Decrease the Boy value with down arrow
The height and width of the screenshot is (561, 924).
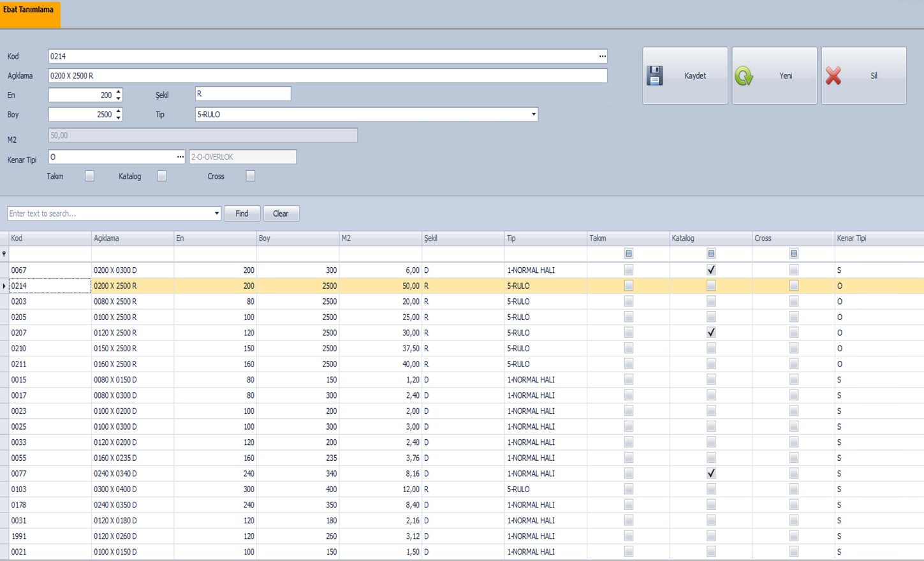click(119, 118)
